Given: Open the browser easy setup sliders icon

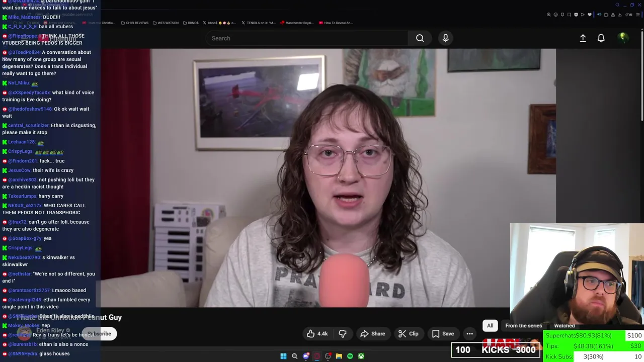Looking at the screenshot, I should pos(638,15).
